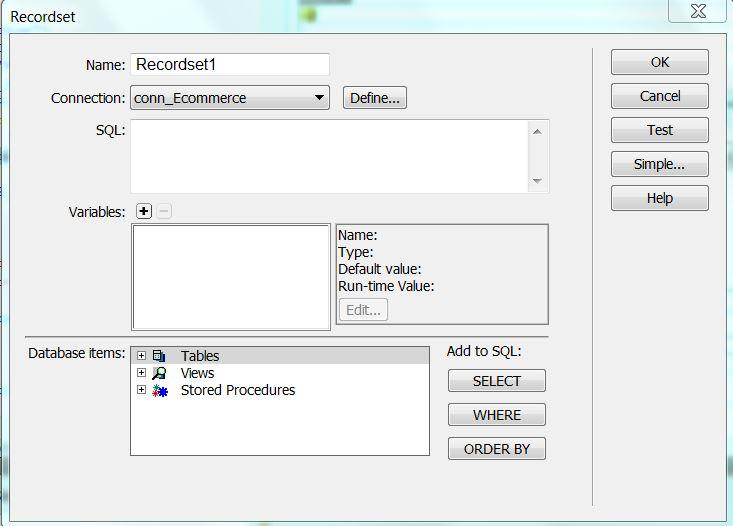Expand the Views tree node
The image size is (733, 526).
141,373
